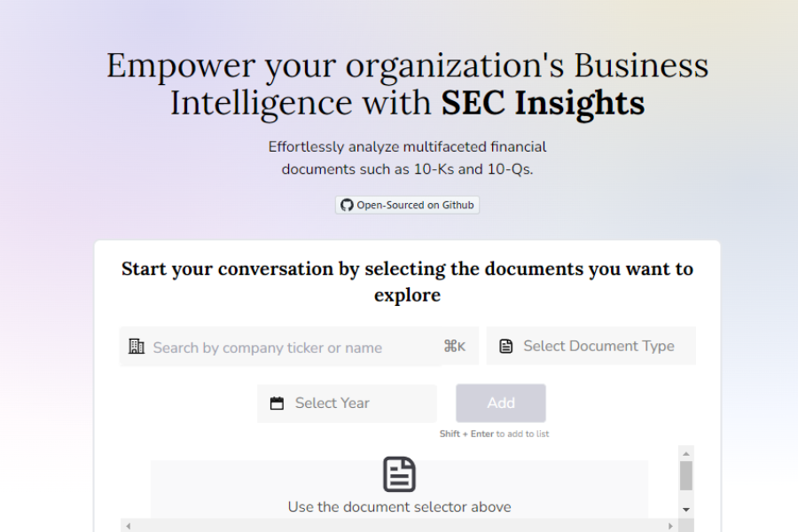This screenshot has height=532, width=798.
Task: Click the calendar icon beside Select Year
Action: coord(278,403)
